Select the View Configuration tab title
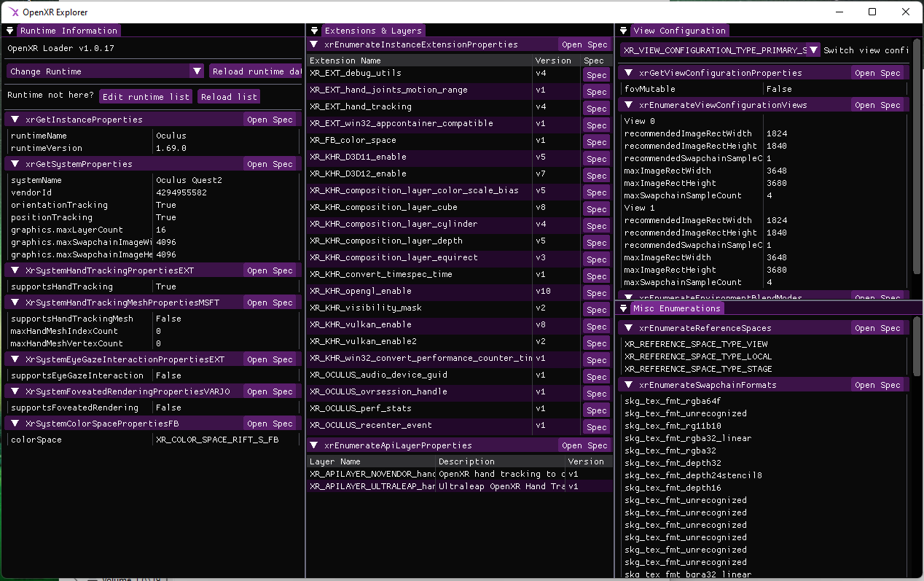 tap(679, 31)
